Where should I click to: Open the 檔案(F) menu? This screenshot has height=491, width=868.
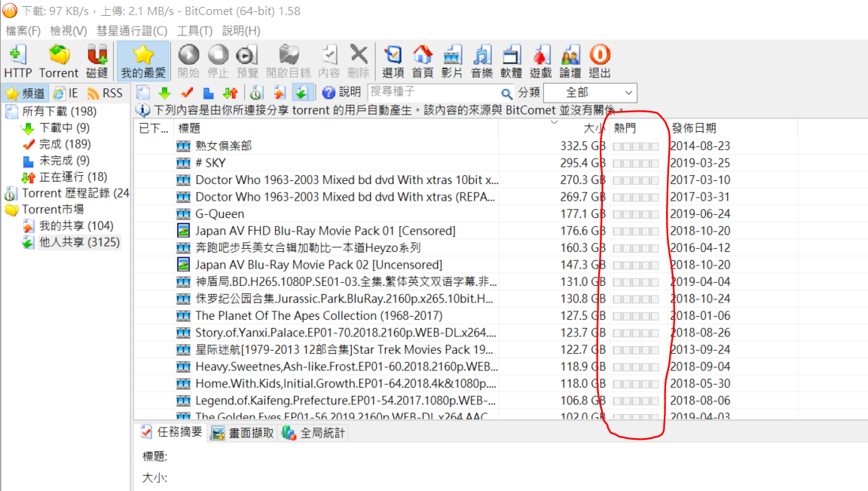pos(23,30)
